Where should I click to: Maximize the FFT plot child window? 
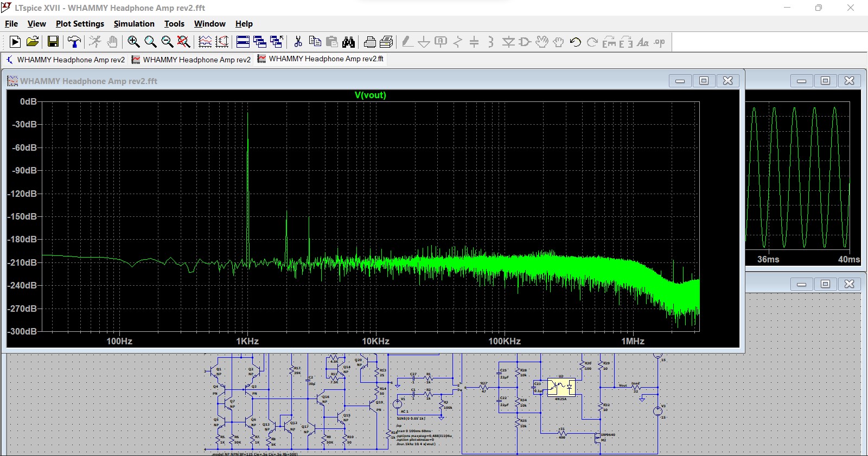(x=704, y=81)
